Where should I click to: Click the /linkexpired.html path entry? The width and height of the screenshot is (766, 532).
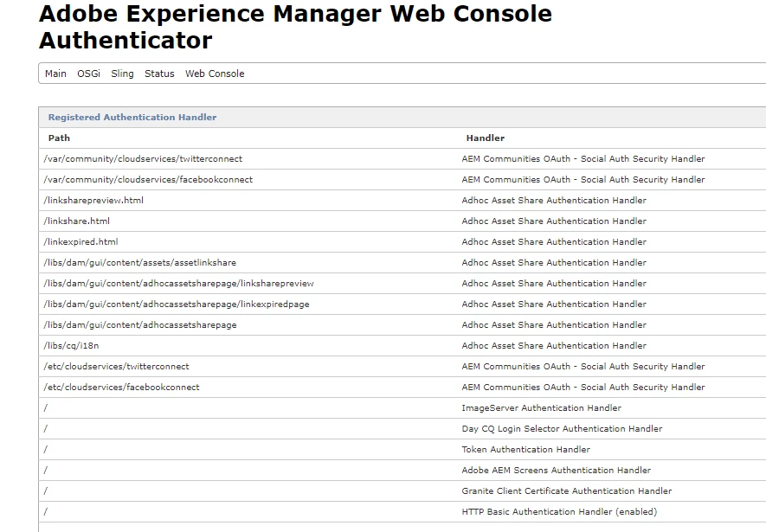click(x=80, y=242)
